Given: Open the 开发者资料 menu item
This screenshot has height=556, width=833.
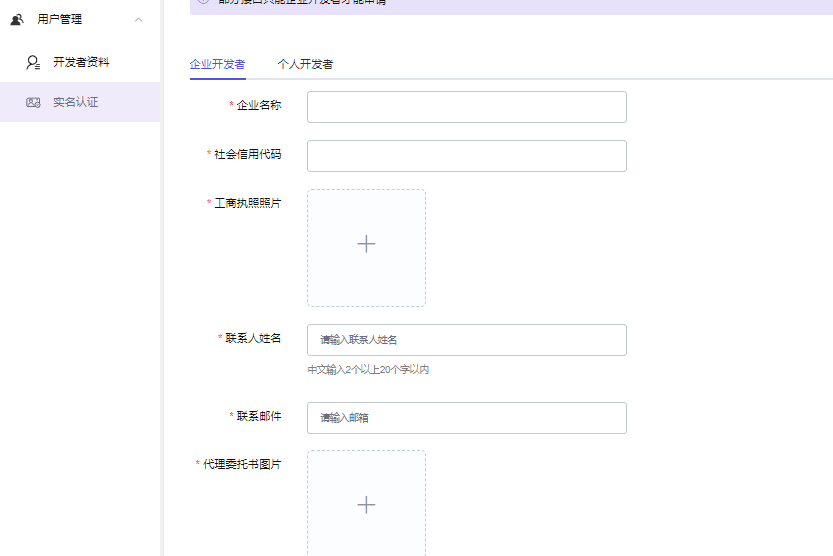Looking at the screenshot, I should pos(80,62).
